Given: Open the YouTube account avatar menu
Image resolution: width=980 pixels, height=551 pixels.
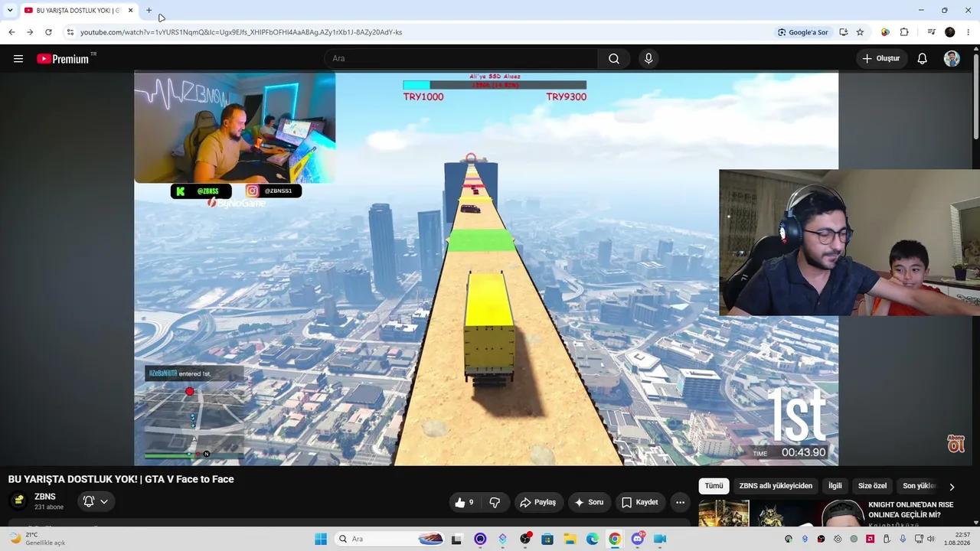Looking at the screenshot, I should tap(952, 59).
